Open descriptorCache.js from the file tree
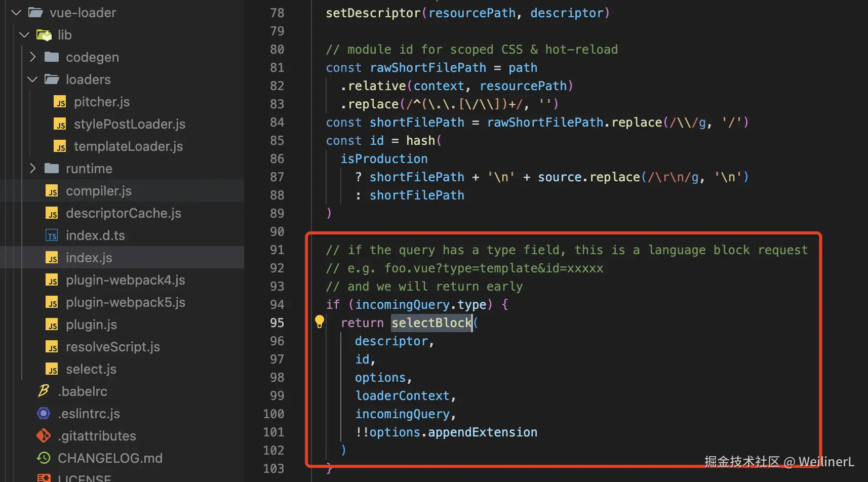This screenshot has width=868, height=482. point(124,213)
